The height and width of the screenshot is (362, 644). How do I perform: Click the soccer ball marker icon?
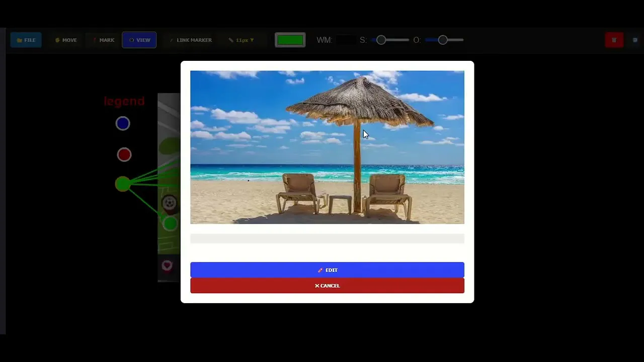(x=170, y=203)
